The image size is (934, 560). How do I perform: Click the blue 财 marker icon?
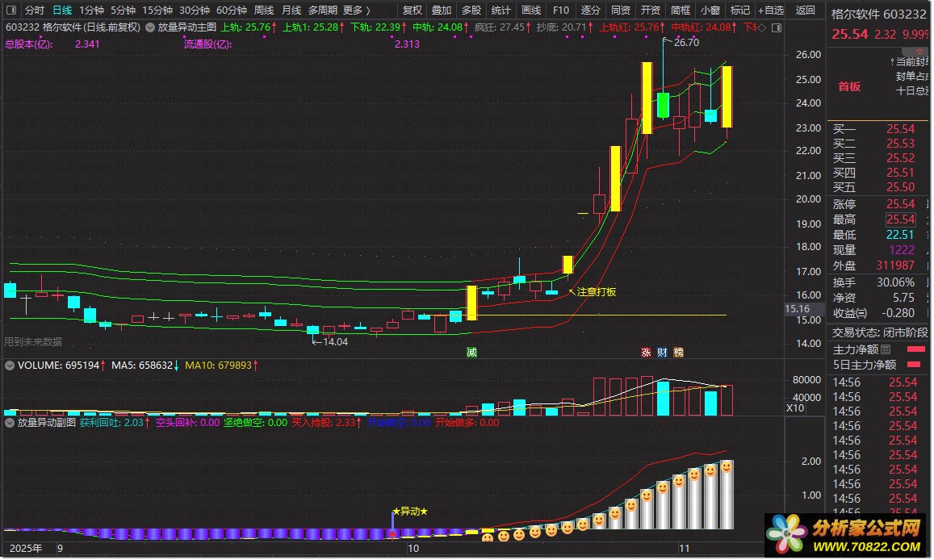662,353
